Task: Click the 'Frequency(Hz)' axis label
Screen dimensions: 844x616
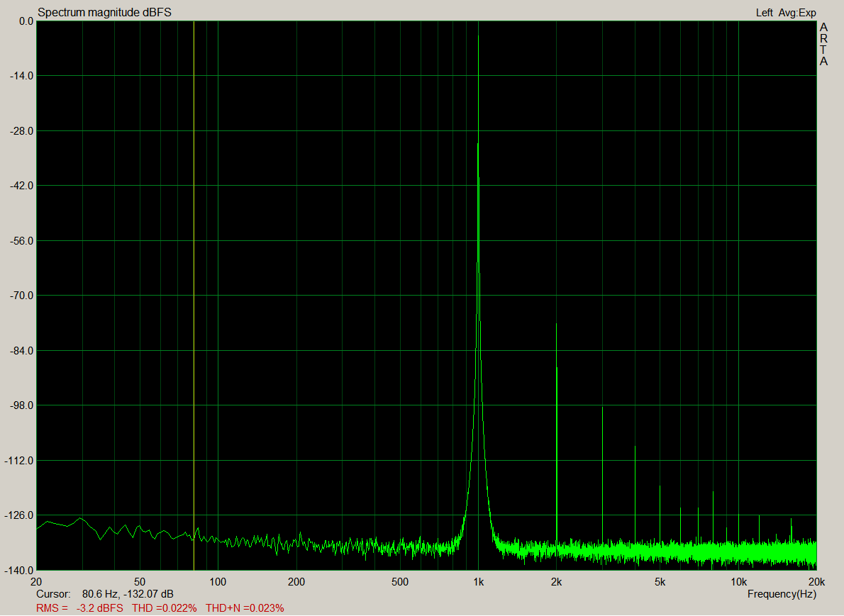Action: tap(782, 594)
